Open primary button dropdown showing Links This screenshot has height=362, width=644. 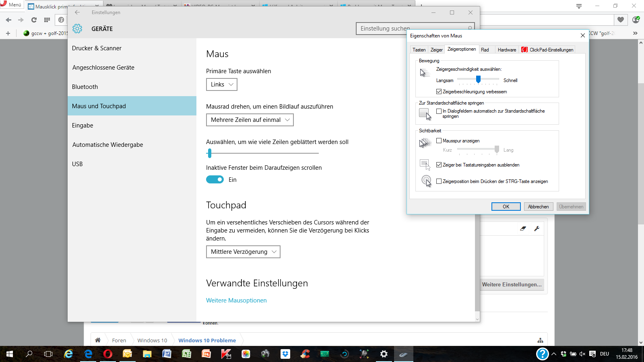222,84
